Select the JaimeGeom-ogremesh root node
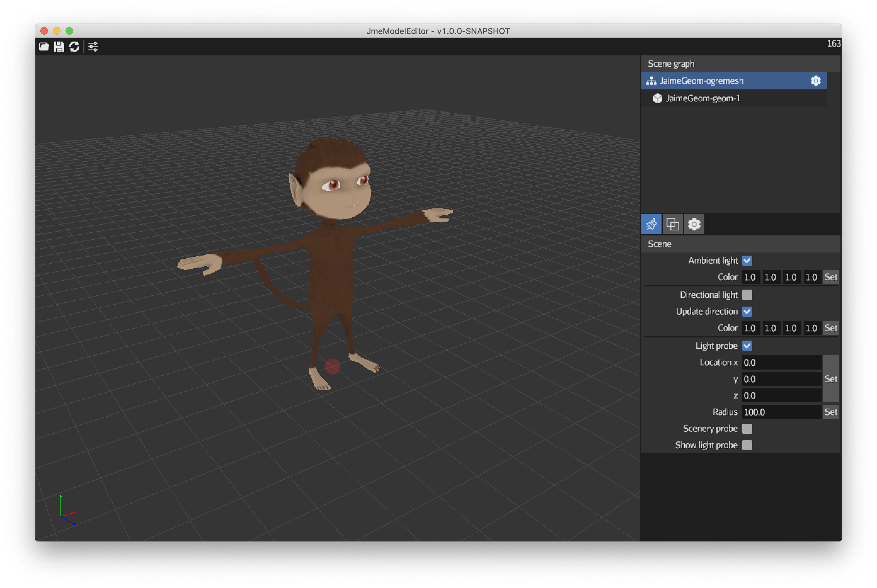This screenshot has height=588, width=877. (701, 81)
